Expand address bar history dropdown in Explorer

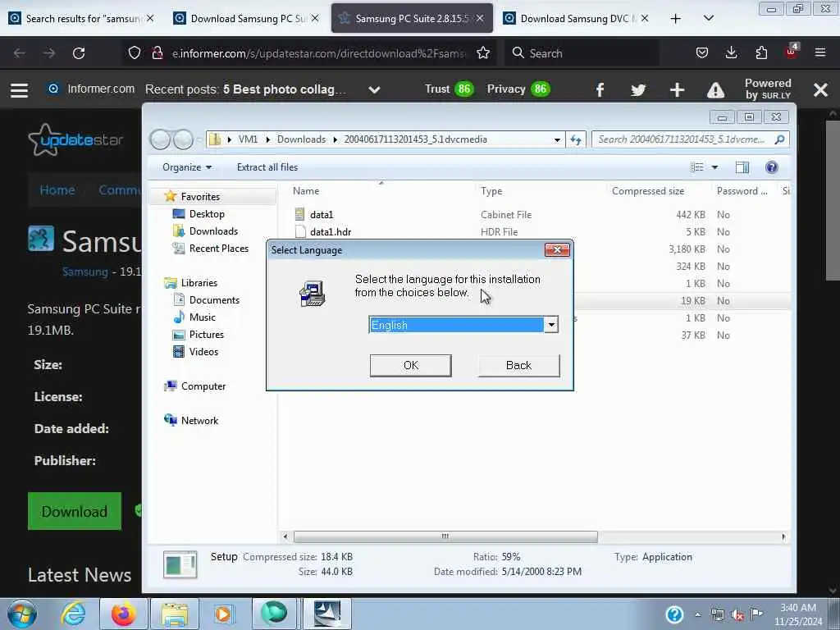pos(557,139)
